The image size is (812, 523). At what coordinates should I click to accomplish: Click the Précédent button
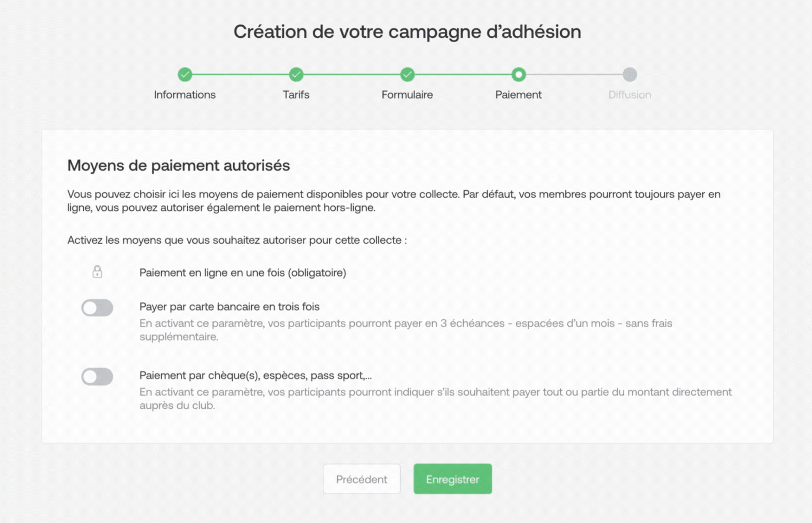tap(362, 479)
